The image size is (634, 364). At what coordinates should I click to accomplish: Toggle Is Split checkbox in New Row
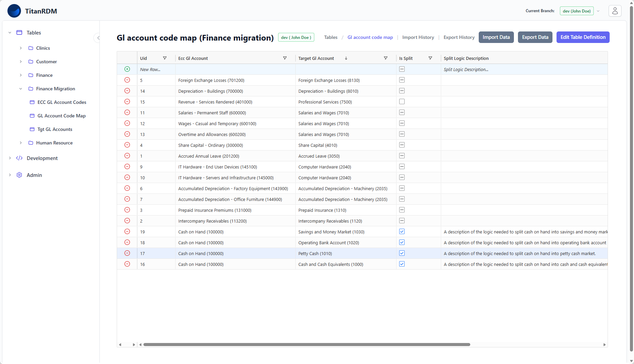tap(402, 69)
